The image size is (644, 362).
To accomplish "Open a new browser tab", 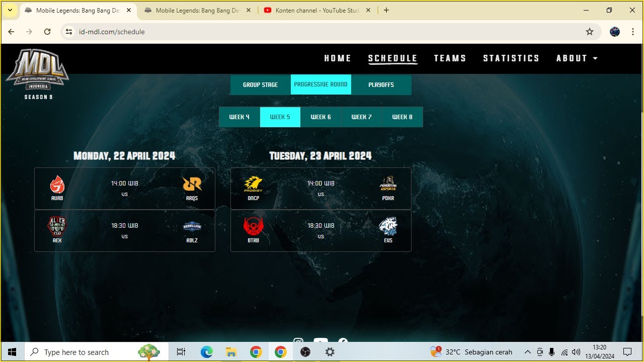I will click(x=386, y=10).
